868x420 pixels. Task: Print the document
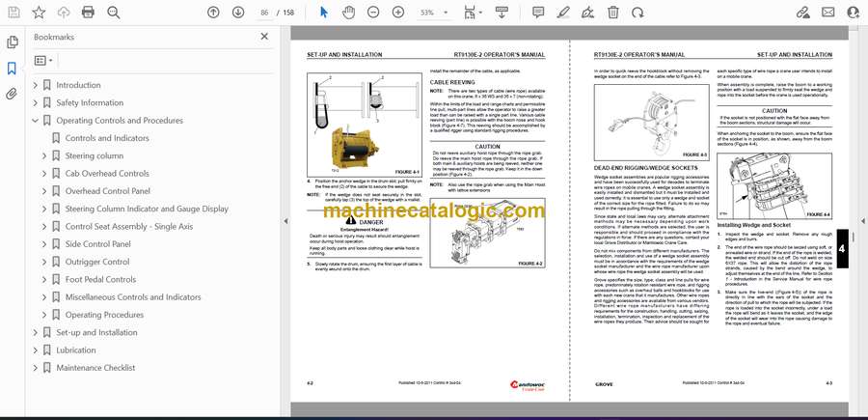pyautogui.click(x=88, y=13)
